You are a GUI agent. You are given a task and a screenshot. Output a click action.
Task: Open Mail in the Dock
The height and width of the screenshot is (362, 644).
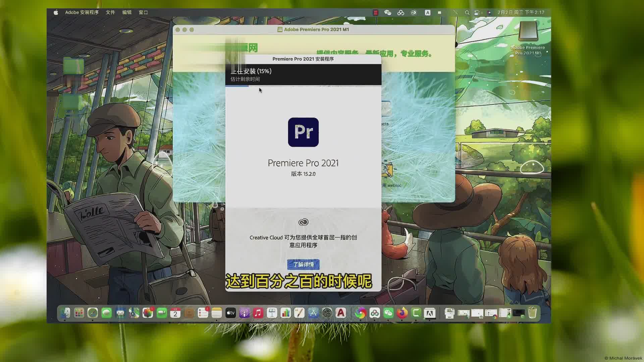pos(120,313)
